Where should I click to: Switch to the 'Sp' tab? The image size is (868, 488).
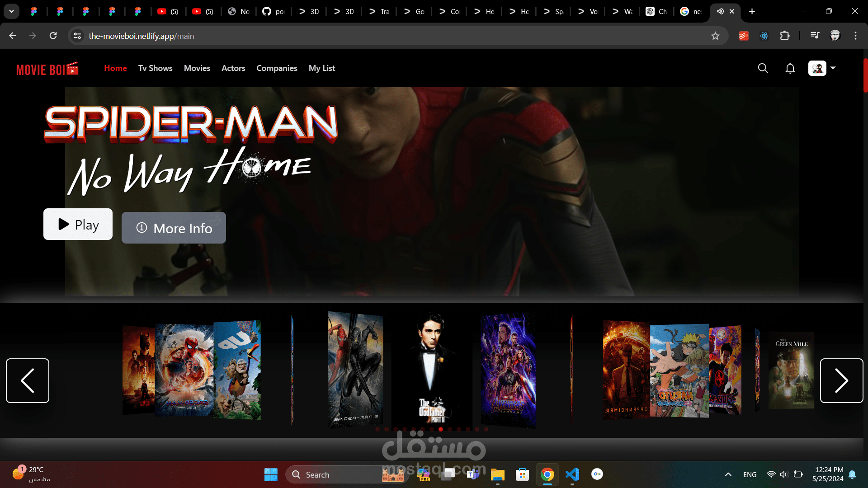click(553, 11)
